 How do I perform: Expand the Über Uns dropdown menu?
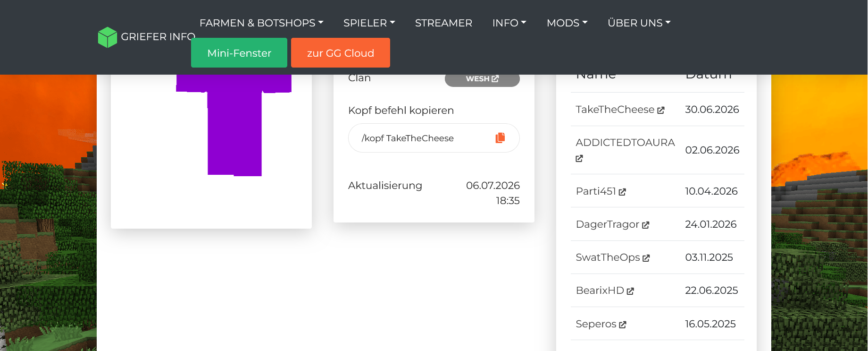(x=639, y=23)
